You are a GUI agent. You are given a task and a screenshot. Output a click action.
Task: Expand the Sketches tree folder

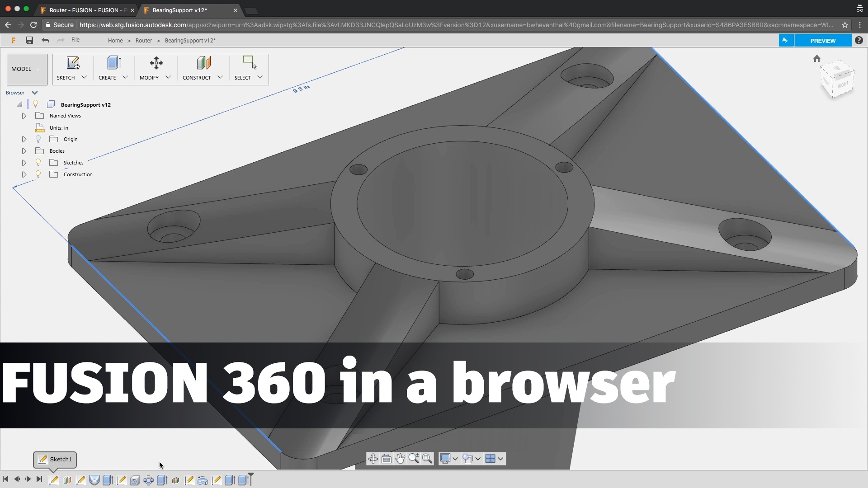[24, 163]
